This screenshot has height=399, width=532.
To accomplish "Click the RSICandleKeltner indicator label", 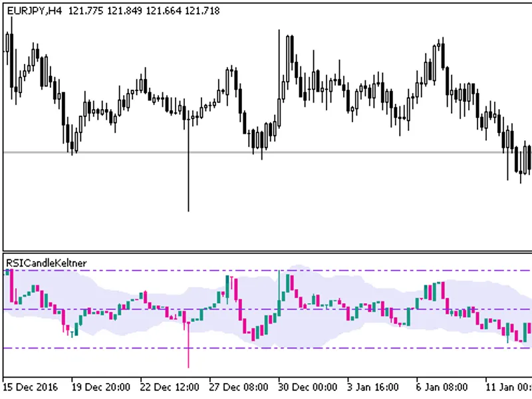I will tap(46, 263).
